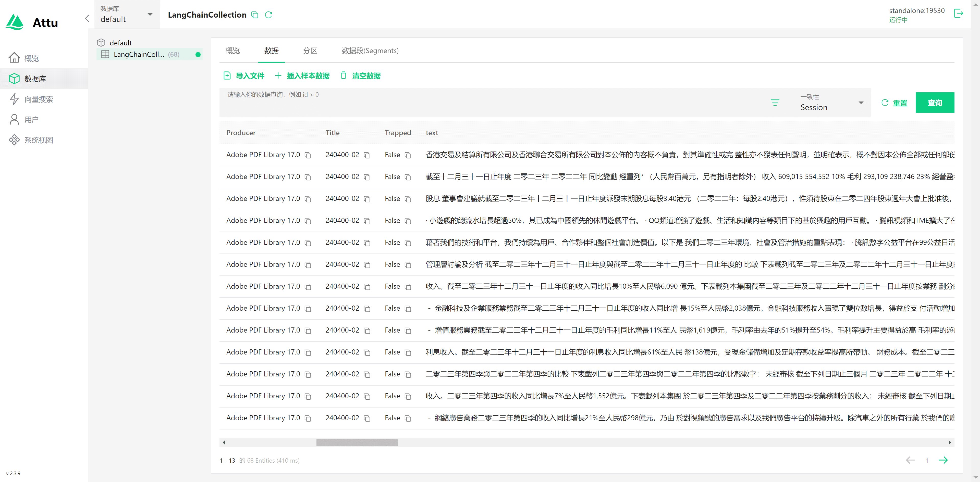Switch to the 概览 tab
Screen dimensions: 980x482
232,50
